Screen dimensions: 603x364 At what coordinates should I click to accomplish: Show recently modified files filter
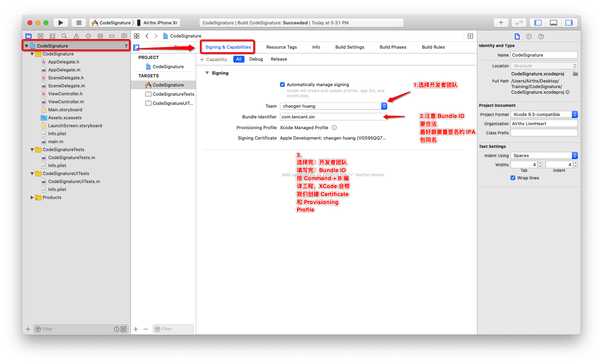[x=116, y=329]
